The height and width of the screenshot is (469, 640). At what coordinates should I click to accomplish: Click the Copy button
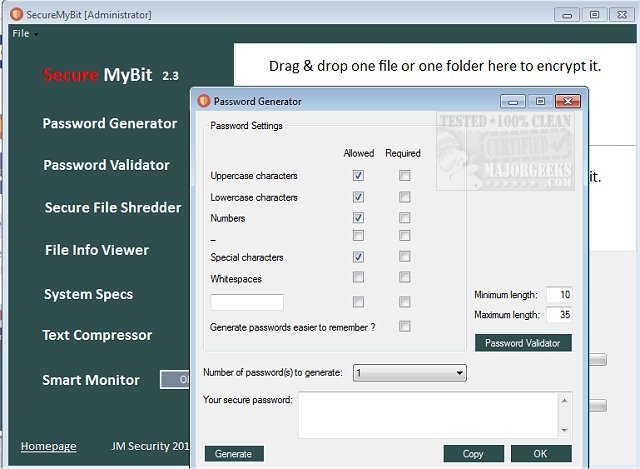tap(473, 453)
